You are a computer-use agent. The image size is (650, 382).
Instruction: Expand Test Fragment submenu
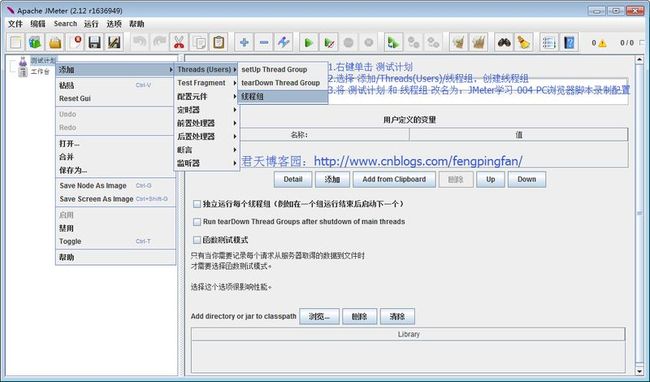[207, 83]
